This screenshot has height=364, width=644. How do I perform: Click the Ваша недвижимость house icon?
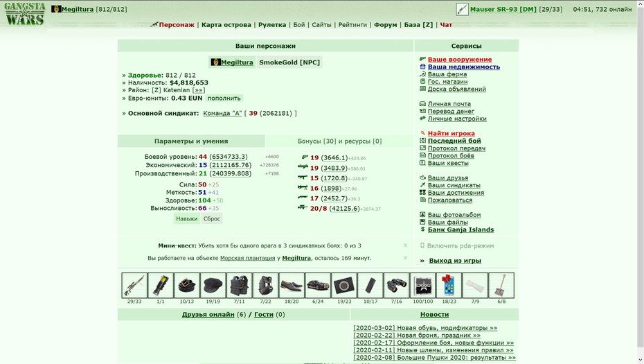[422, 67]
